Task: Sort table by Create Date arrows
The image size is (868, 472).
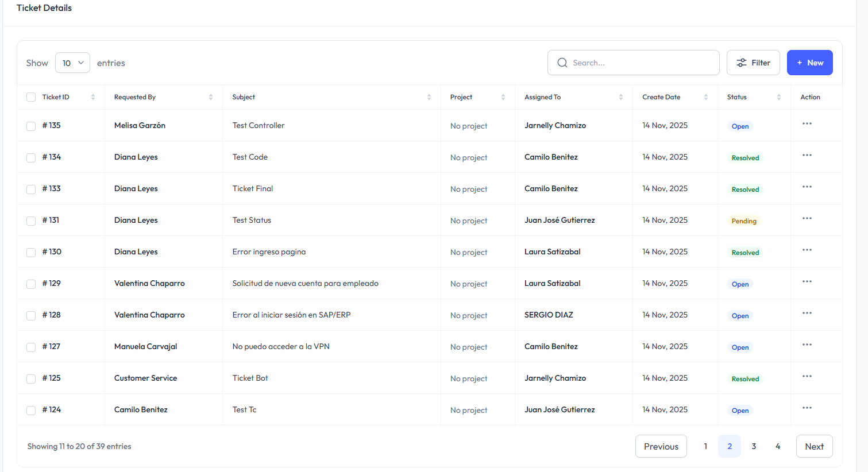Action: point(705,97)
